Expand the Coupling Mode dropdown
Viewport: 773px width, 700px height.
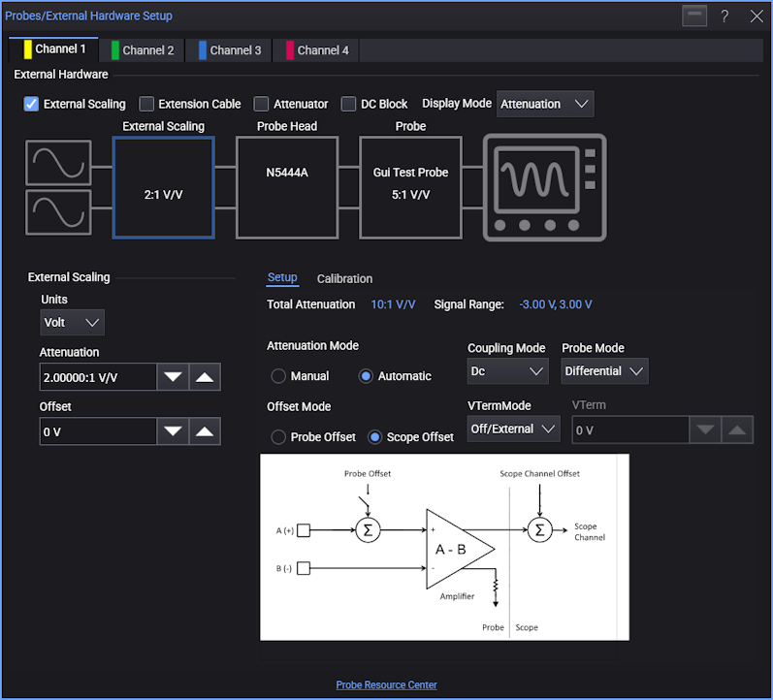click(x=508, y=371)
